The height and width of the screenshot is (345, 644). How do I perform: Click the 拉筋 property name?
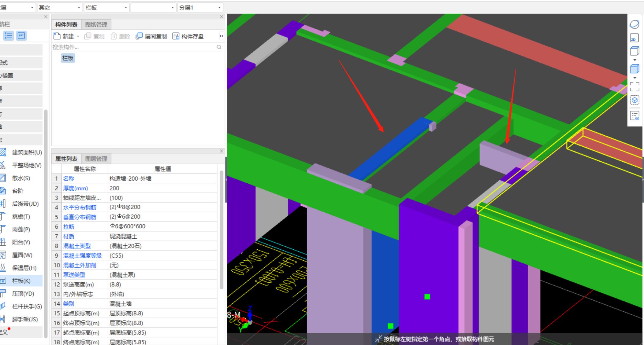[69, 227]
